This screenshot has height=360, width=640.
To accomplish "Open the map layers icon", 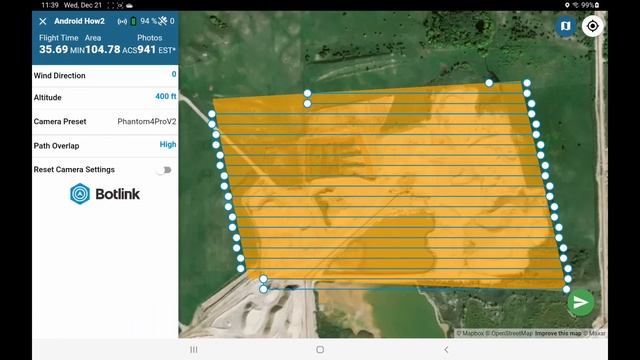I will [565, 26].
